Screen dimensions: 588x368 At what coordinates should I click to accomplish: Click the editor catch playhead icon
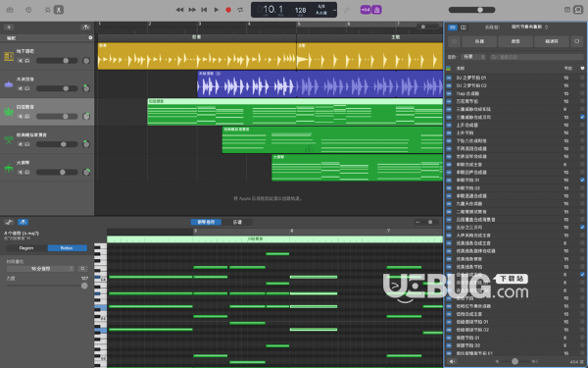[x=9, y=222]
